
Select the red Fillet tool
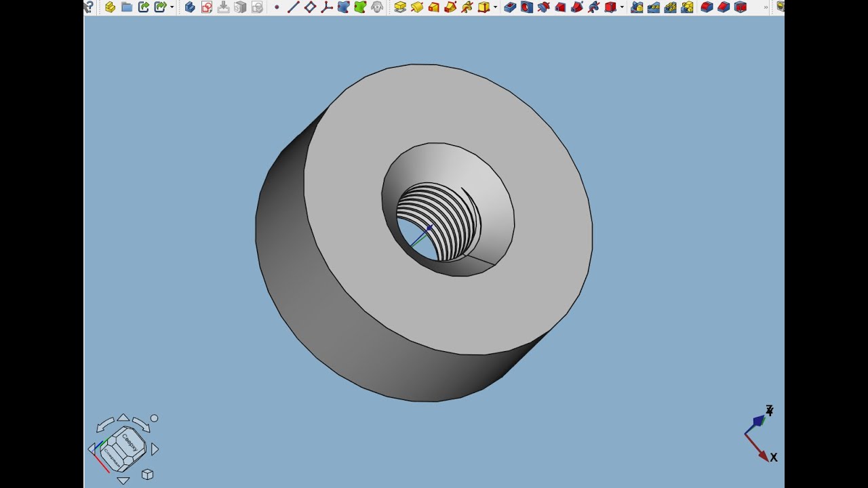(x=707, y=7)
